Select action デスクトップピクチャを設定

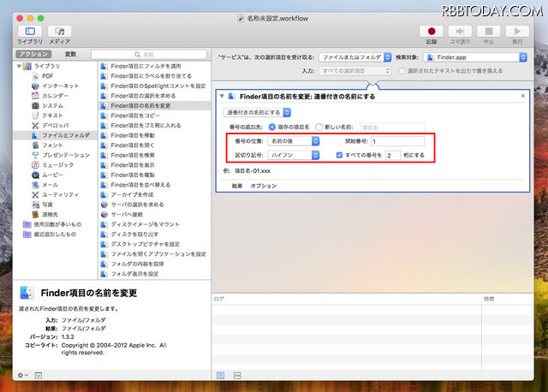145,244
